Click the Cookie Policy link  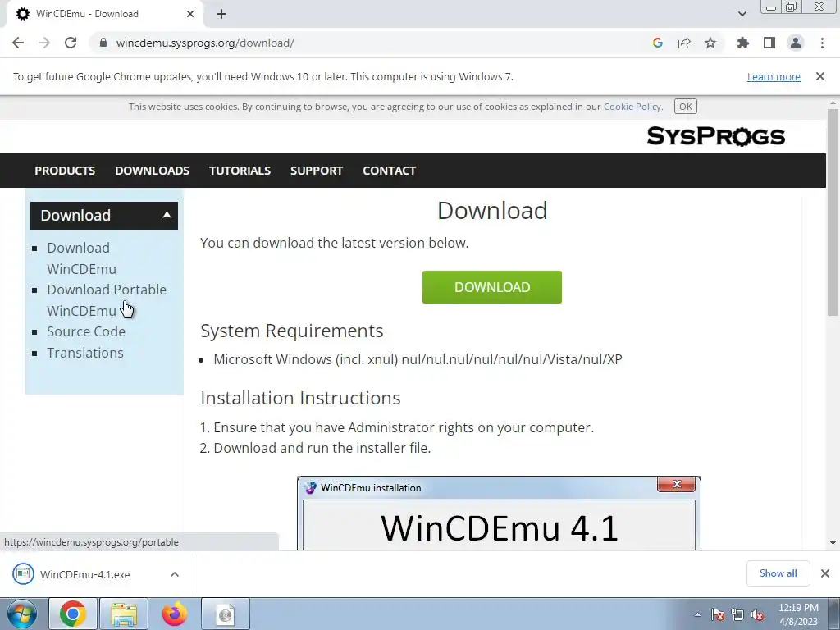632,107
